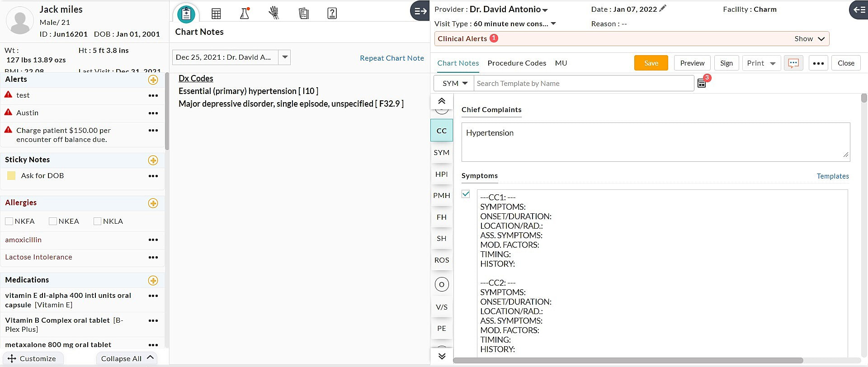This screenshot has width=868, height=367.
Task: Check the NKFA allergy checkbox
Action: click(9, 221)
